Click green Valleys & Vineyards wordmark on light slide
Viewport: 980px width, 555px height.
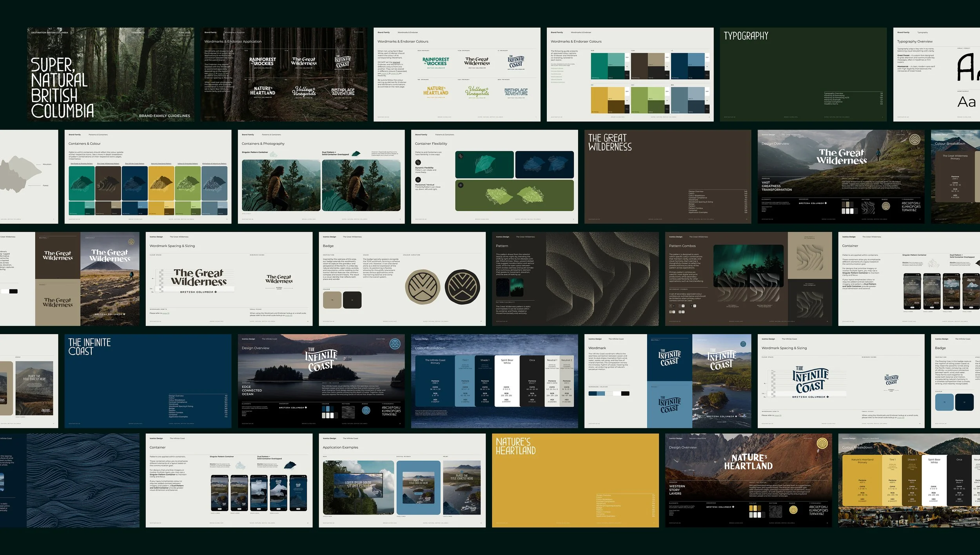477,91
